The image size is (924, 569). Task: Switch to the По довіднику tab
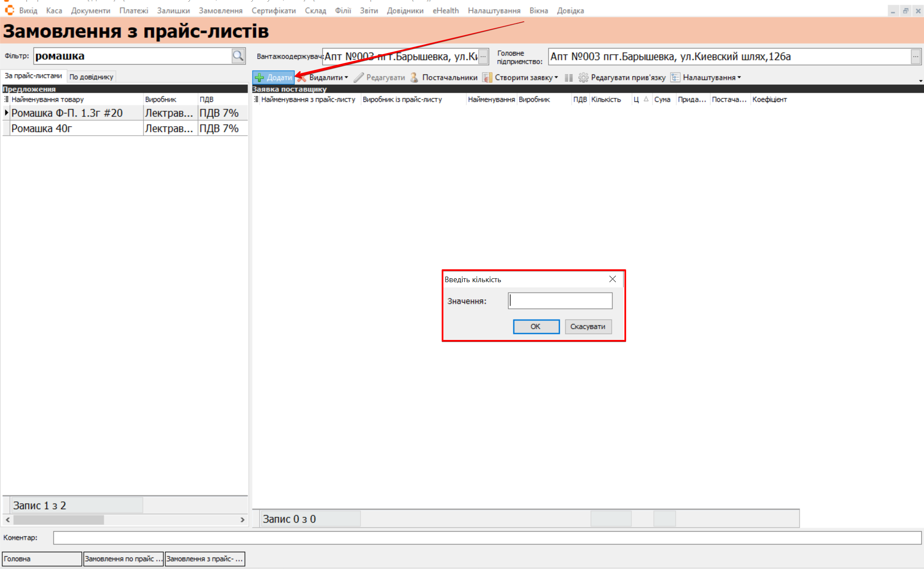91,77
